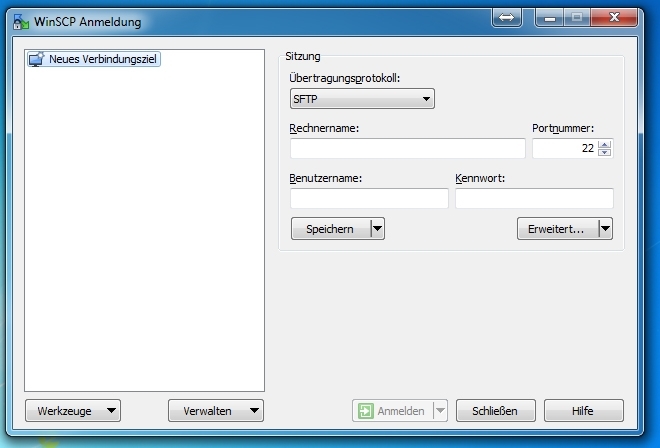Click the Hilfe button
Viewport: 660px width, 448px height.
click(583, 411)
